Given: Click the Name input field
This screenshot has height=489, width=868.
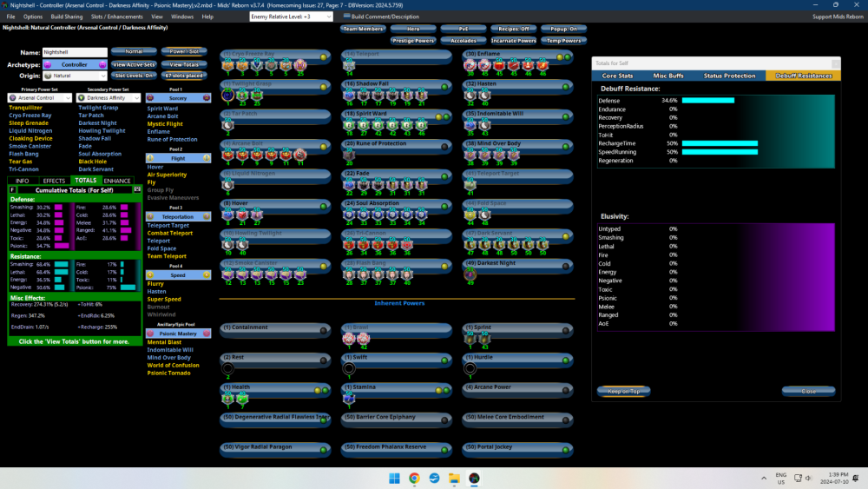Looking at the screenshot, I should click(x=75, y=52).
